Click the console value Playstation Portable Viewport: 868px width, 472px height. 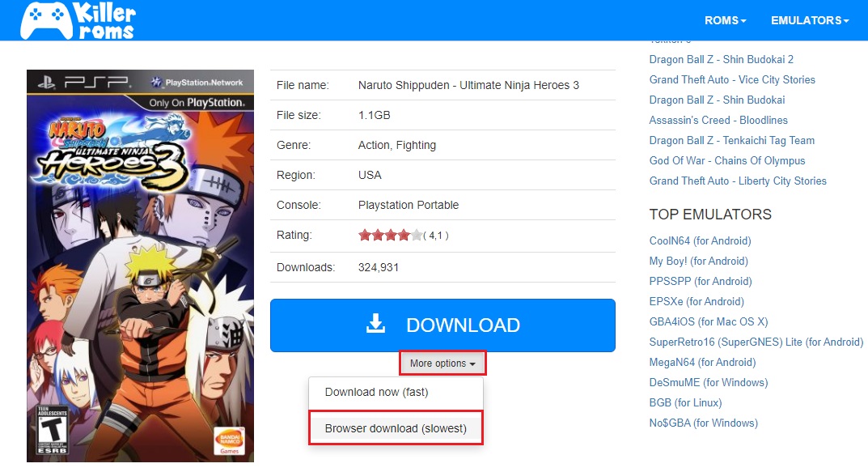click(409, 205)
